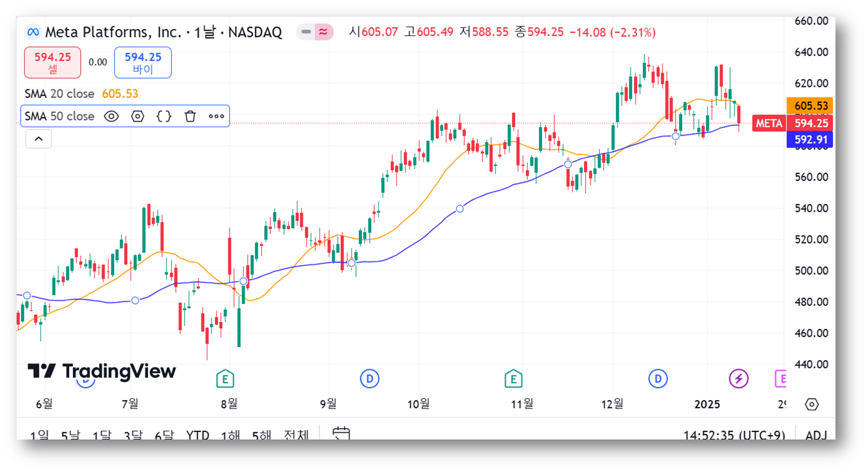Select the 6달 time range
868x472 pixels.
point(164,435)
